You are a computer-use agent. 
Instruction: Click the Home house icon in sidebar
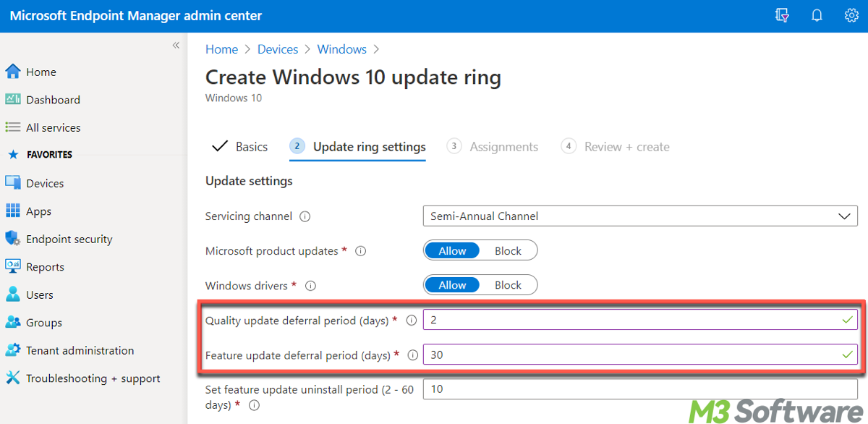point(12,72)
